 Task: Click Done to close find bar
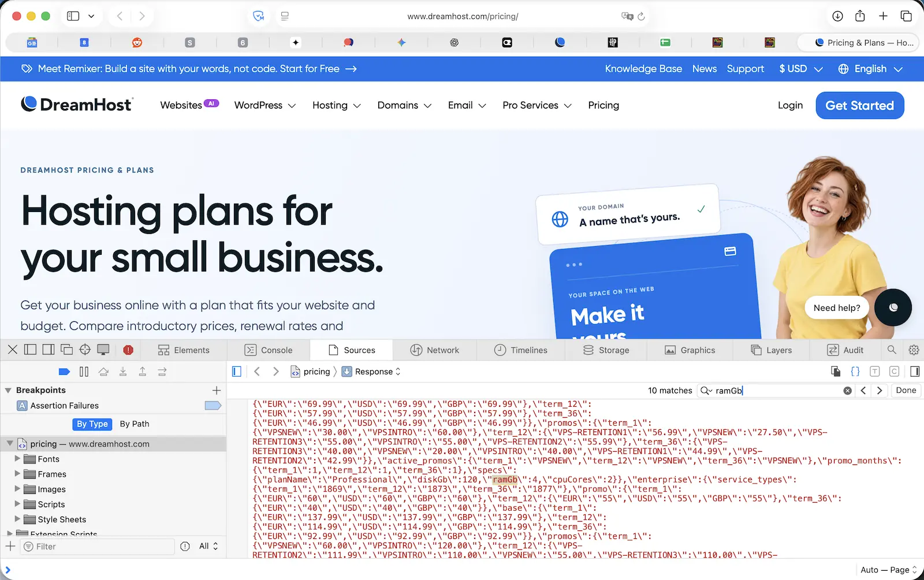(906, 391)
